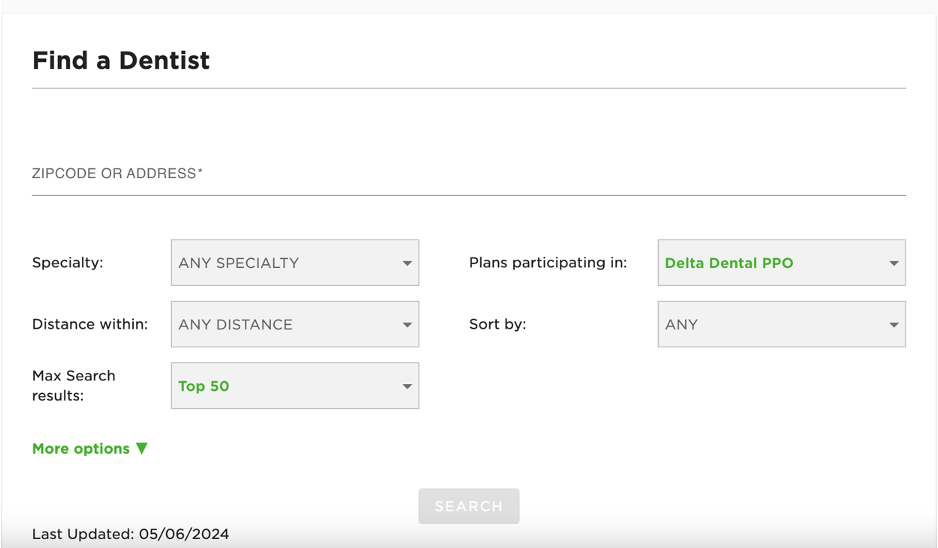
Task: Click the "Distance within:" label
Action: pyautogui.click(x=90, y=325)
